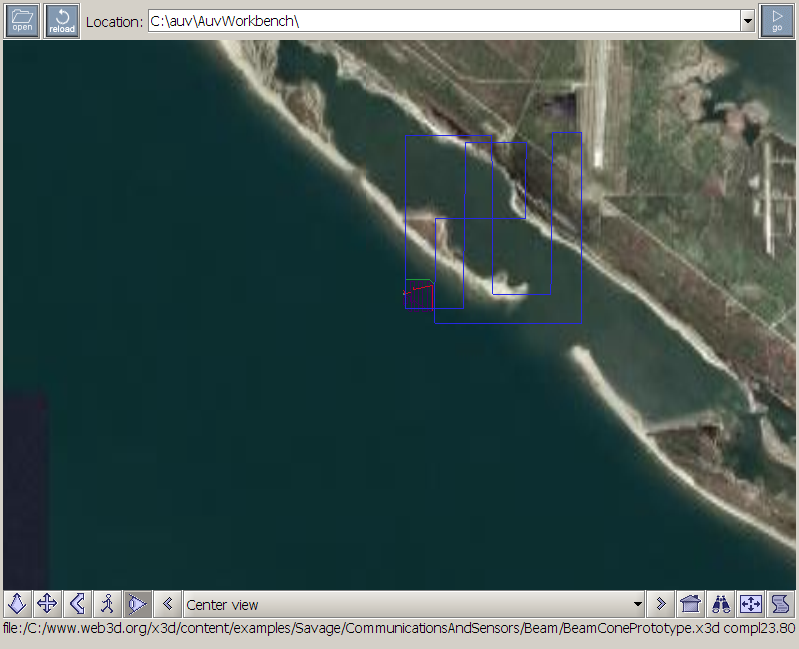The height and width of the screenshot is (649, 799).
Task: Click in the Location path text field
Action: coord(440,21)
